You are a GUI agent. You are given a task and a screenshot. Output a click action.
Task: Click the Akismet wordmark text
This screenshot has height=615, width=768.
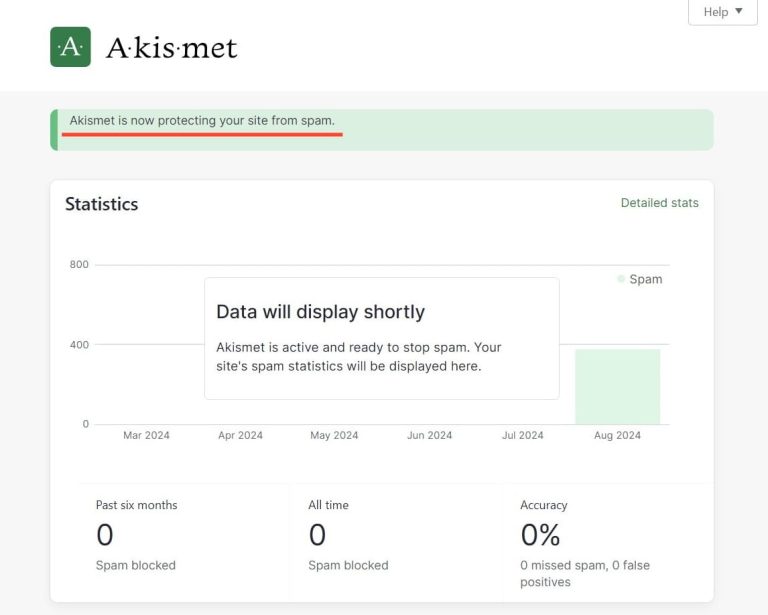click(x=171, y=47)
